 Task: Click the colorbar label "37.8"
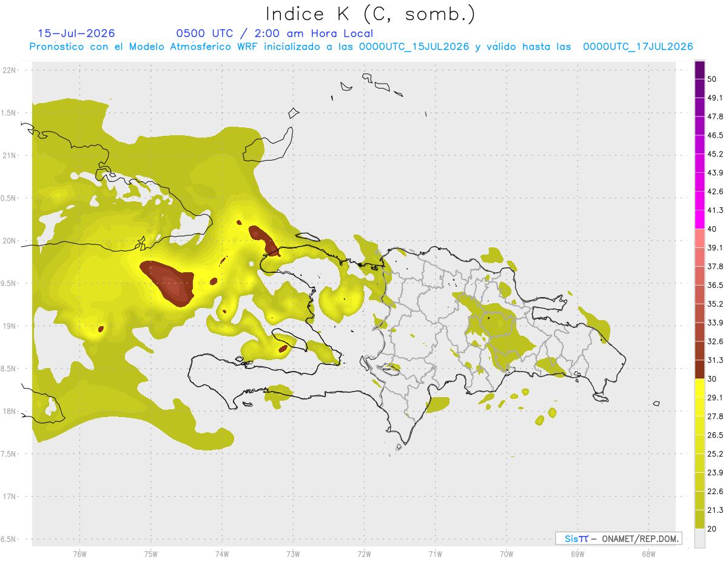tap(715, 266)
